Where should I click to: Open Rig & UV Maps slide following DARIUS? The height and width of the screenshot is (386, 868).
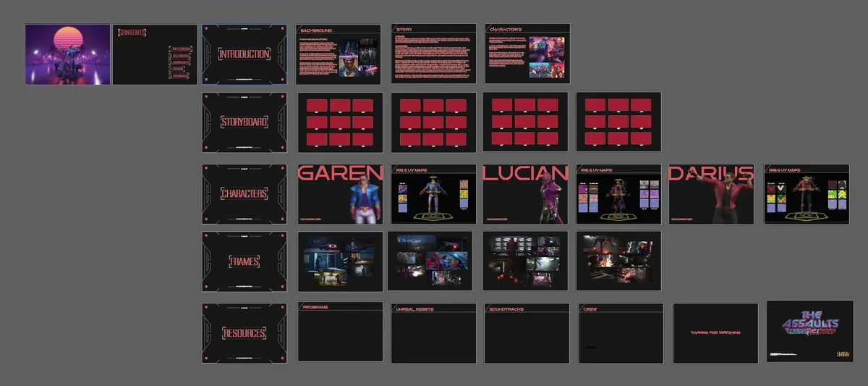(807, 194)
